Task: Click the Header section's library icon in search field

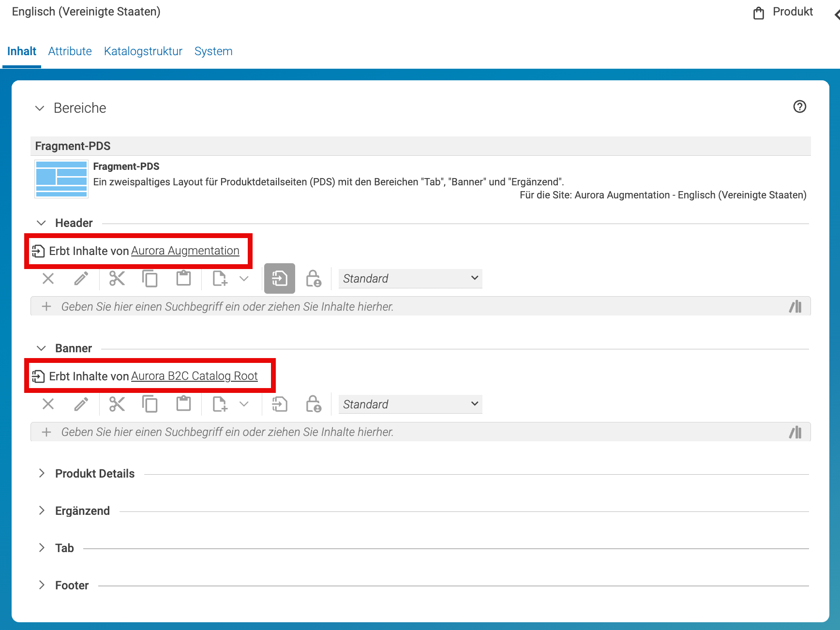Action: (x=795, y=306)
